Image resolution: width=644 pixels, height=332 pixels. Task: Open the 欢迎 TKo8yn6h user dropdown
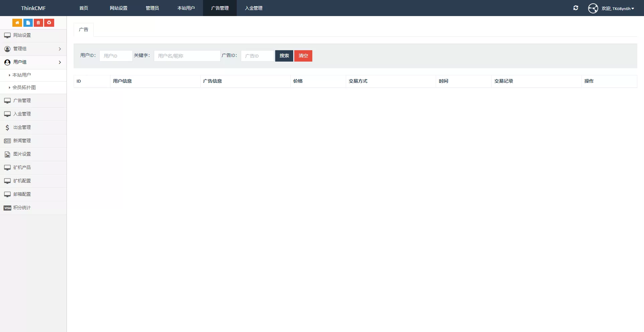coord(618,9)
